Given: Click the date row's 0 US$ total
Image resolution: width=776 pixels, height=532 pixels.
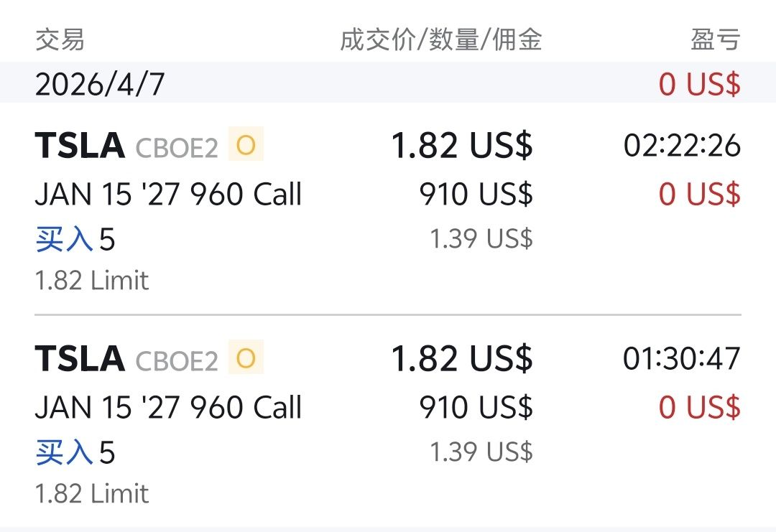Looking at the screenshot, I should coord(699,84).
